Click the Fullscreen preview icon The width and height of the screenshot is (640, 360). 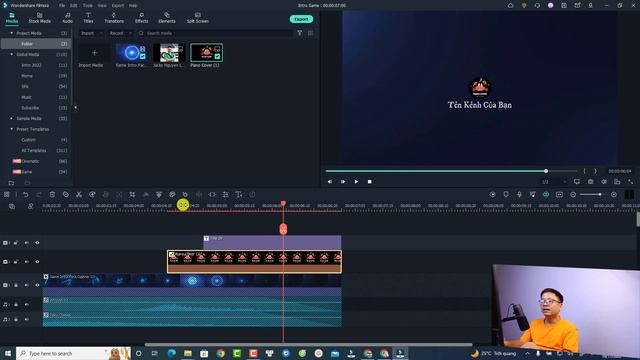point(631,182)
